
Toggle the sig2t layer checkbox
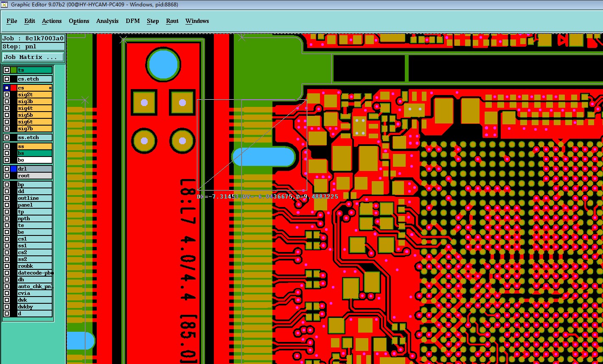(x=7, y=95)
